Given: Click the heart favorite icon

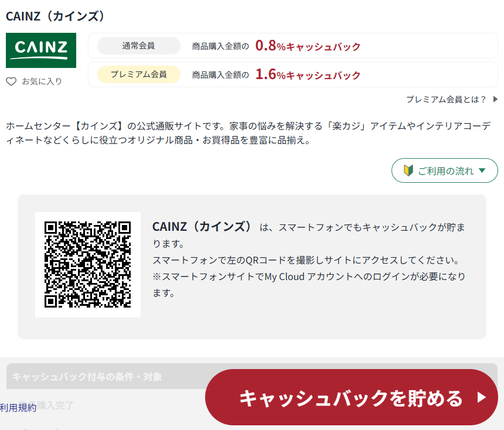Looking at the screenshot, I should pos(11,81).
